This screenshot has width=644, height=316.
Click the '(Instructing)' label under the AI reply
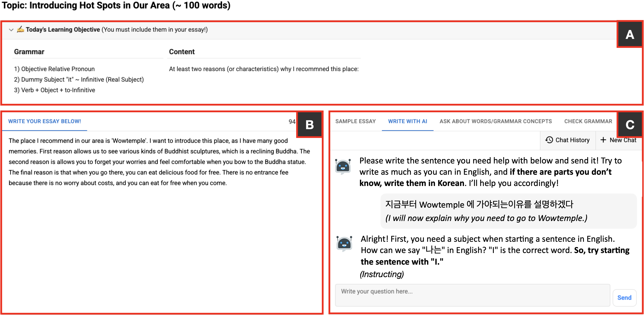382,274
